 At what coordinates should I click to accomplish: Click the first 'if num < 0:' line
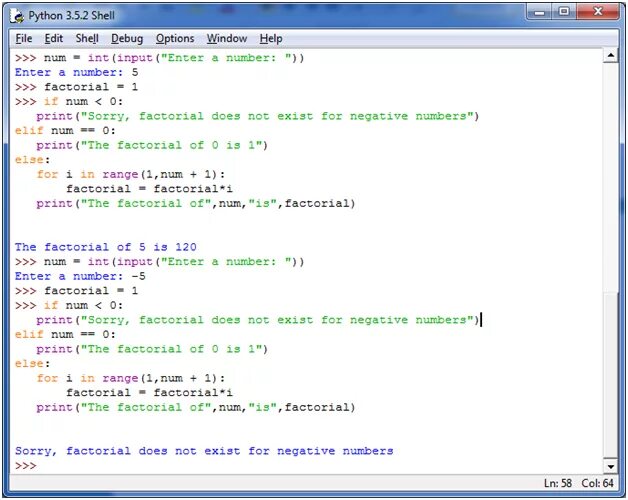(x=69, y=102)
